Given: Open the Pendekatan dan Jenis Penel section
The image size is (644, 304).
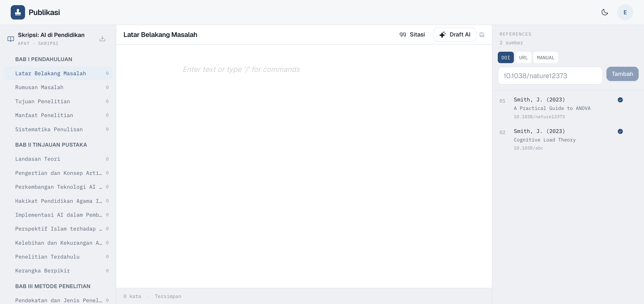Looking at the screenshot, I should click(58, 300).
